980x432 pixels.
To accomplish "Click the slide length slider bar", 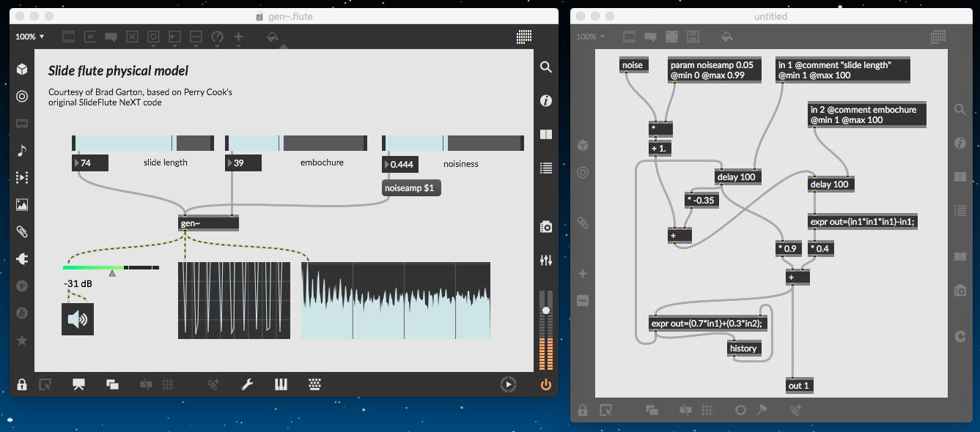I will pyautogui.click(x=143, y=143).
